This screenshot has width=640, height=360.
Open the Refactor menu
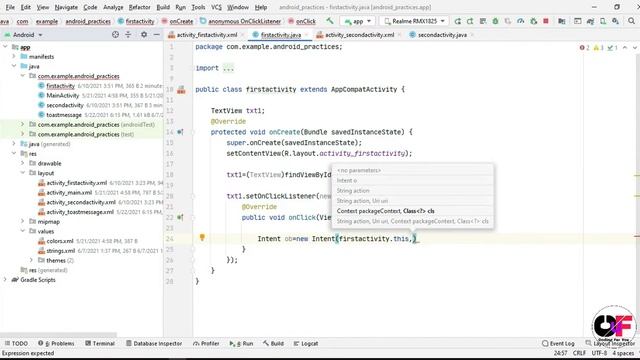[140, 7]
